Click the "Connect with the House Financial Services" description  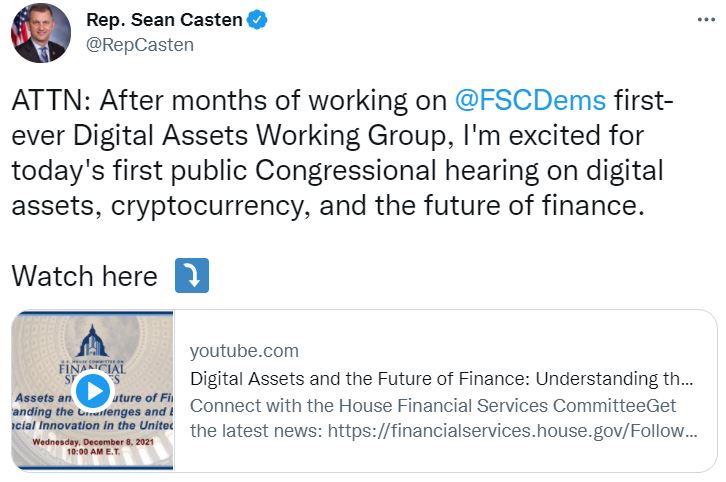coord(432,405)
